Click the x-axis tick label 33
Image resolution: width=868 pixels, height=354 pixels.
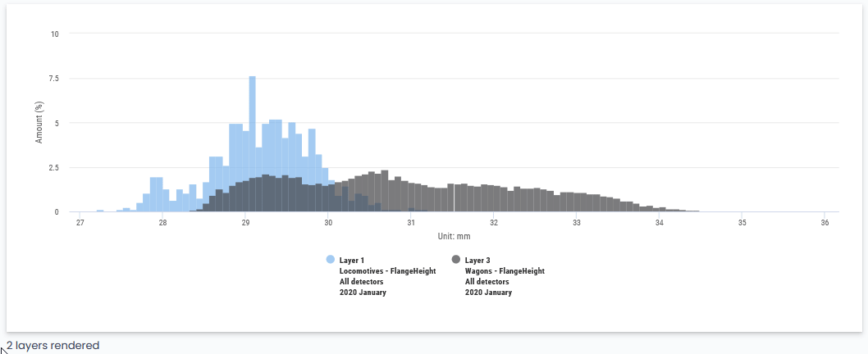pyautogui.click(x=577, y=223)
